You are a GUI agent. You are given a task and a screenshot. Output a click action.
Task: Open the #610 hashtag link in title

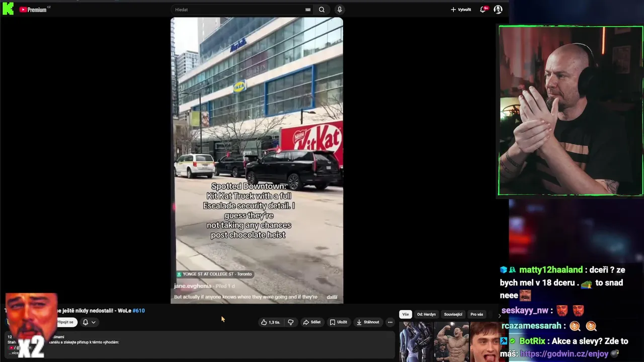pyautogui.click(x=139, y=311)
